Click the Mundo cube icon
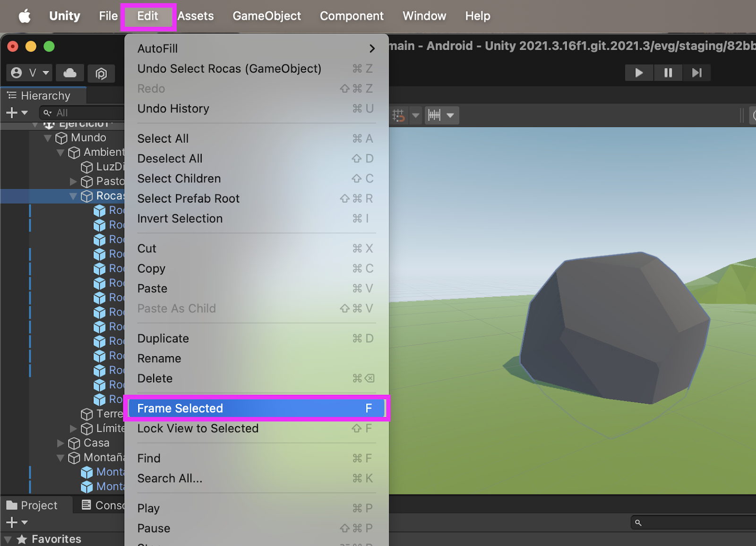 coord(61,138)
